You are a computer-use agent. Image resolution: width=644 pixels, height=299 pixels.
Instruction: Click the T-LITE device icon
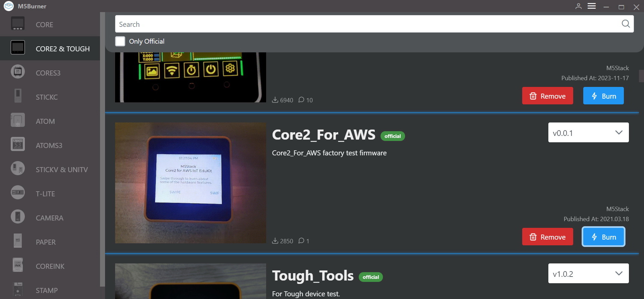[18, 193]
